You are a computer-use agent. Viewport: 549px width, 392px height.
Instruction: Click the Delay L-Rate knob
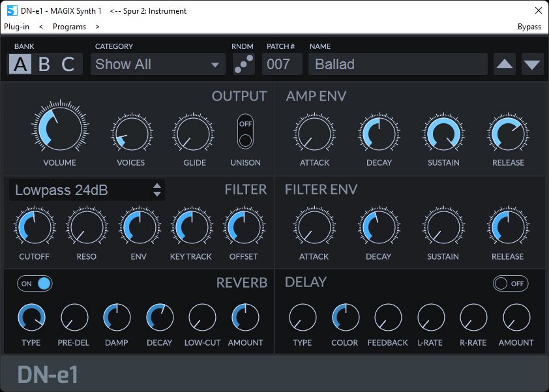point(431,318)
